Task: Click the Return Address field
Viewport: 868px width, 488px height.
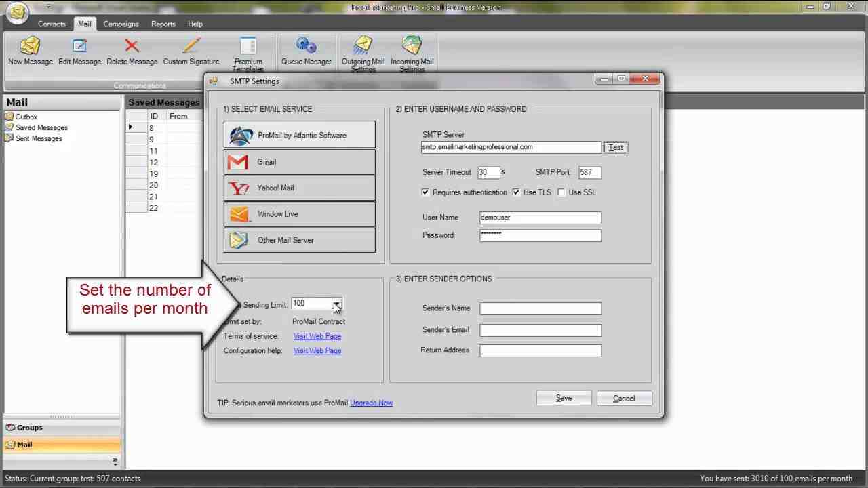Action: 540,350
